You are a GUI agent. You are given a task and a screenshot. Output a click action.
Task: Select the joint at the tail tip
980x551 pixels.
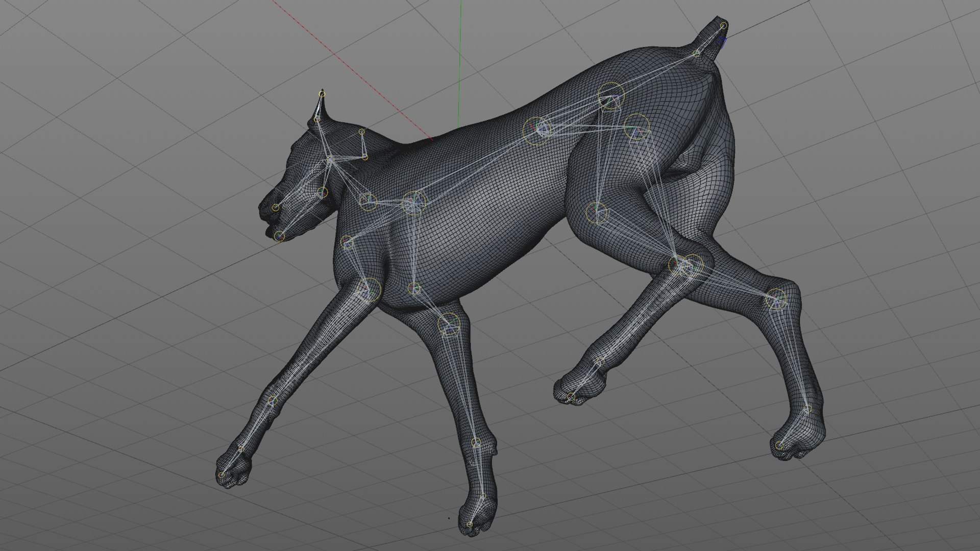[723, 26]
